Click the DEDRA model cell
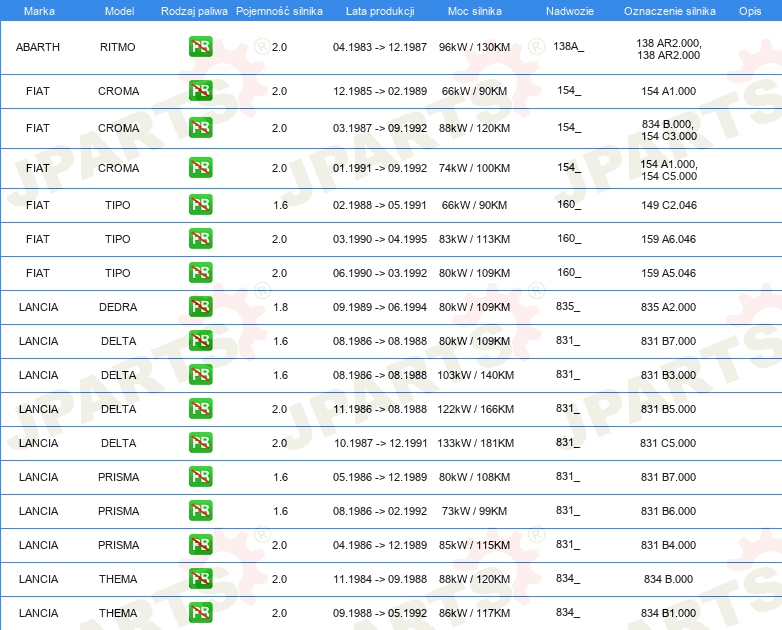 click(x=118, y=307)
